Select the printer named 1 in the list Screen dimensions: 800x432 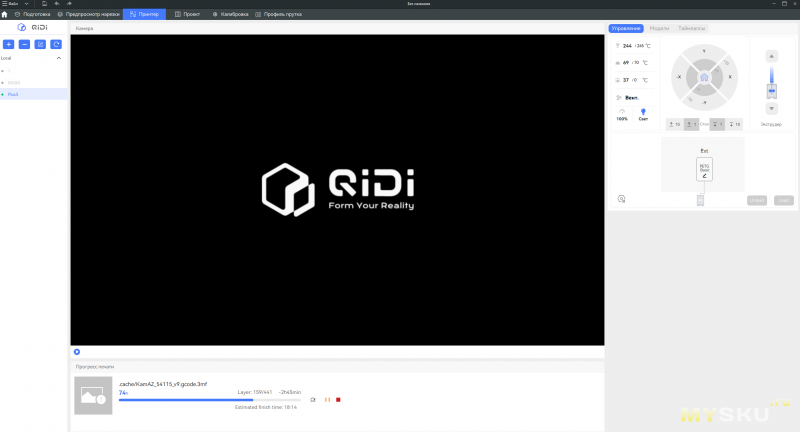[34, 71]
